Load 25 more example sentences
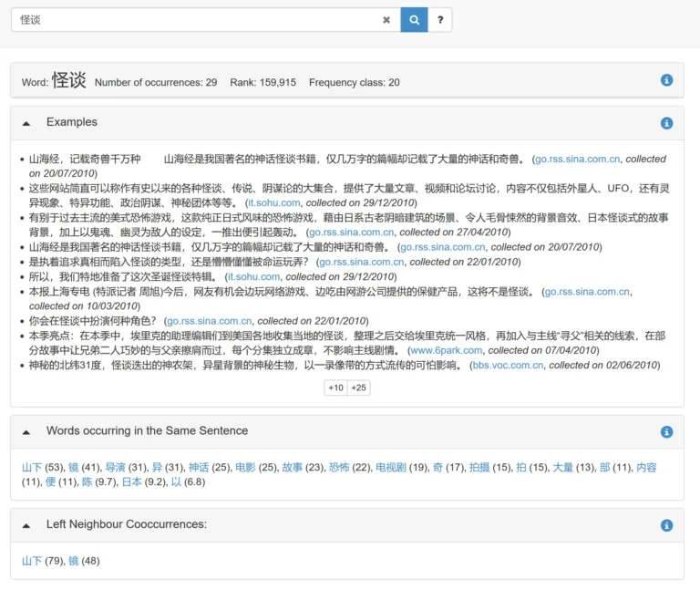Image resolution: width=700 pixels, height=590 pixels. [359, 388]
